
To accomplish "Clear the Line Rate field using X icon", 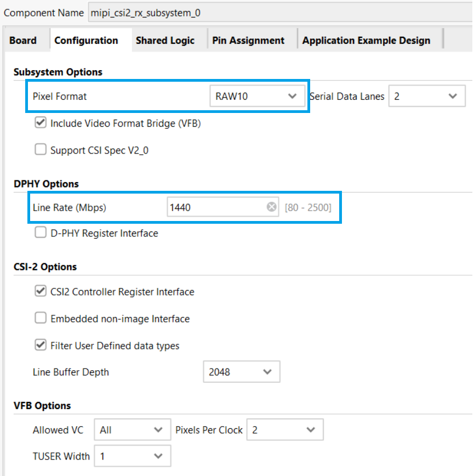I will [x=271, y=207].
